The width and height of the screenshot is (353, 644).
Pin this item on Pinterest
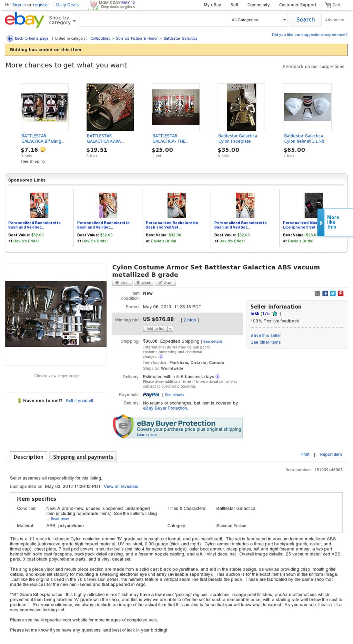click(341, 293)
